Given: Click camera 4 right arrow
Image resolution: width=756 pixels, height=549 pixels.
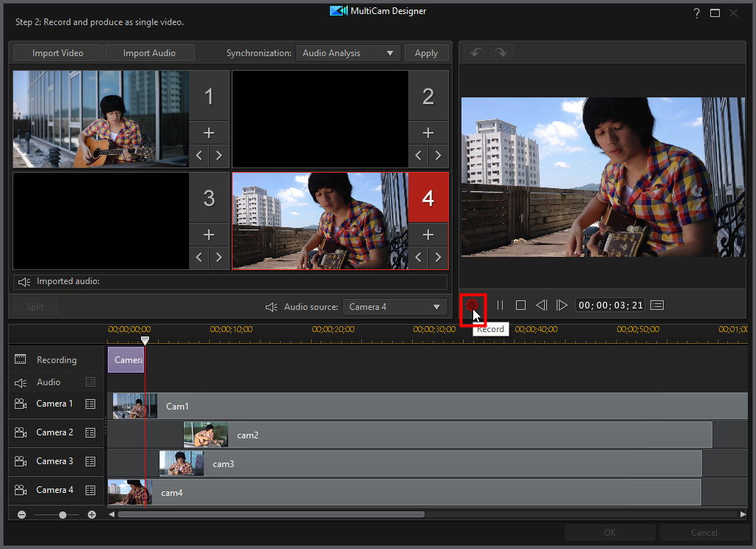Looking at the screenshot, I should (x=439, y=257).
